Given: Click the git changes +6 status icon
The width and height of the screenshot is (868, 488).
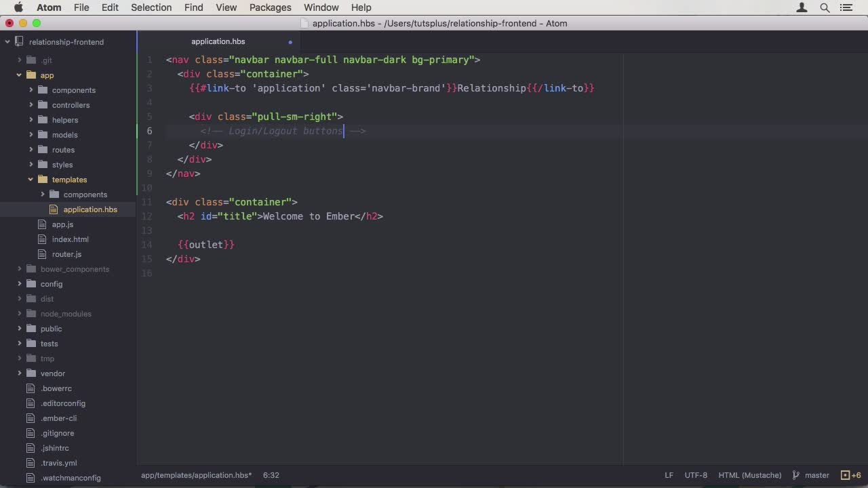Looking at the screenshot, I should (850, 475).
